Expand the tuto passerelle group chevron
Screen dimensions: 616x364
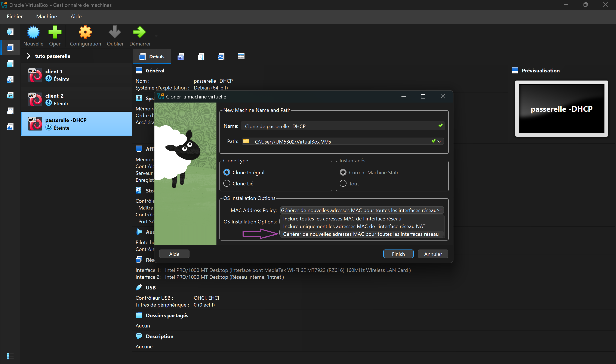[28, 56]
